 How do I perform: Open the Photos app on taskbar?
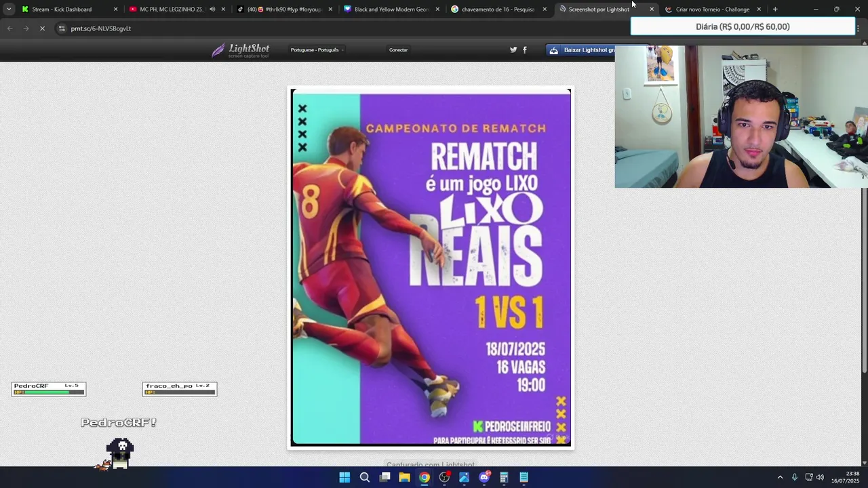coord(464,477)
